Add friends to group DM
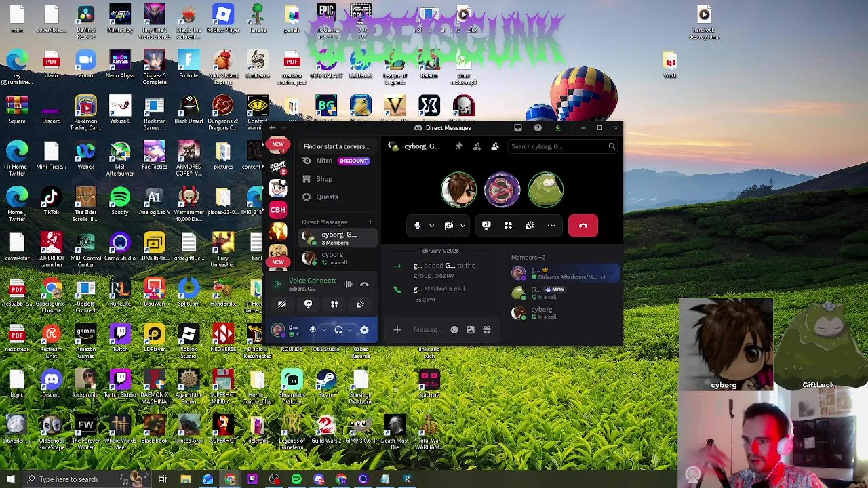Screen dimensions: 868x488 click(477, 146)
